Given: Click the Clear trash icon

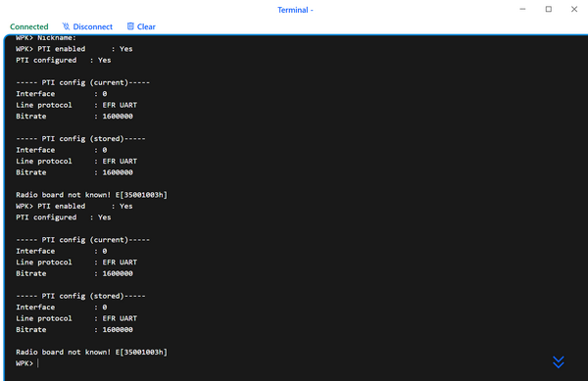Looking at the screenshot, I should 130,26.
